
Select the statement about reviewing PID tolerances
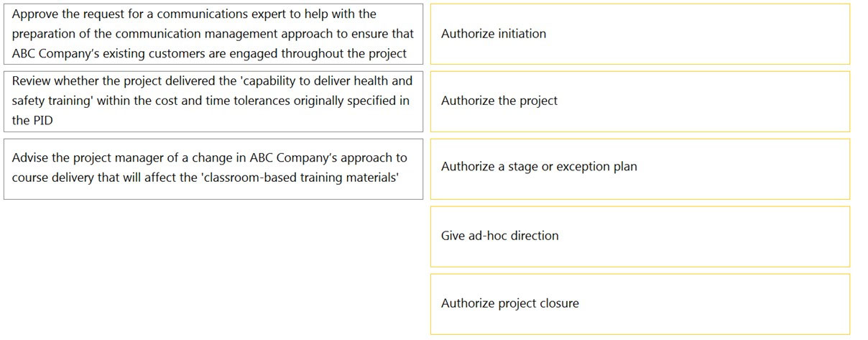pyautogui.click(x=213, y=101)
